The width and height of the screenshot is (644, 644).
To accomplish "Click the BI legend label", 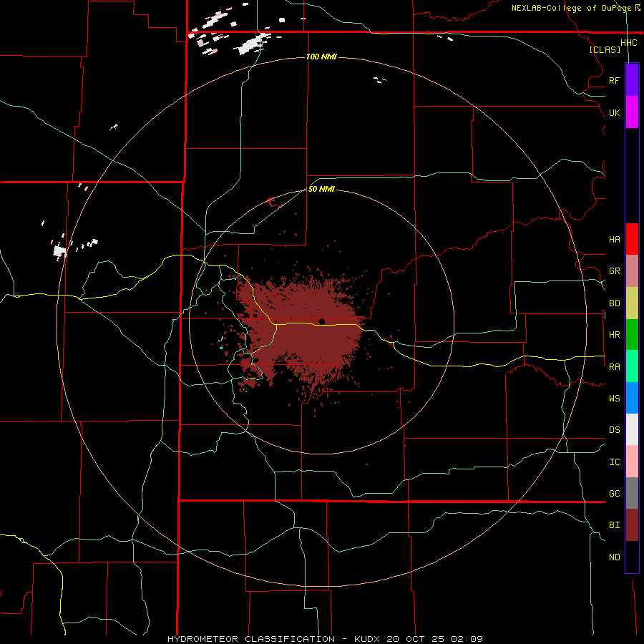I will (614, 525).
